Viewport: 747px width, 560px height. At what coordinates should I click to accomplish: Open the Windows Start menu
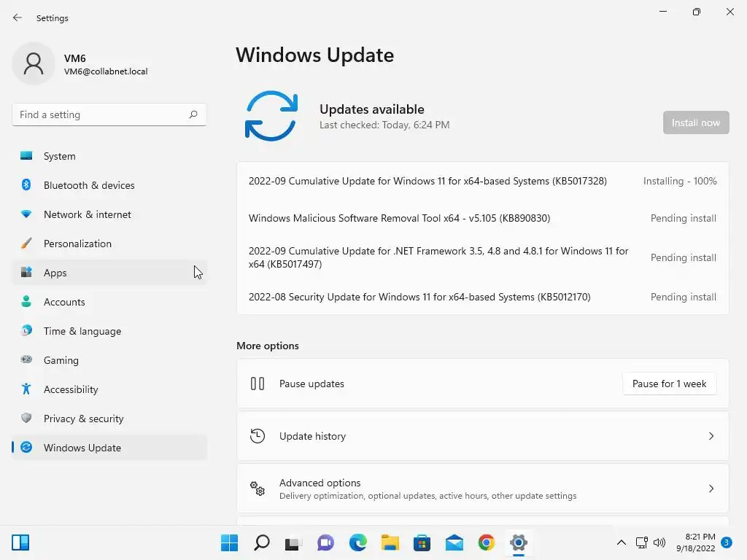229,542
